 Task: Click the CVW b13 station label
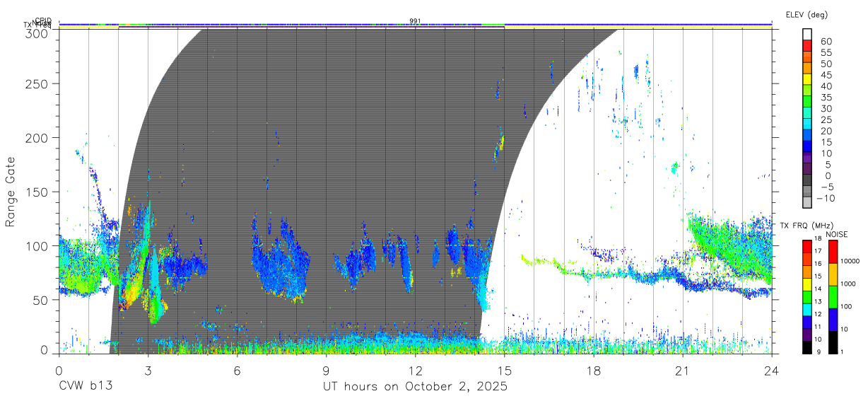click(86, 387)
